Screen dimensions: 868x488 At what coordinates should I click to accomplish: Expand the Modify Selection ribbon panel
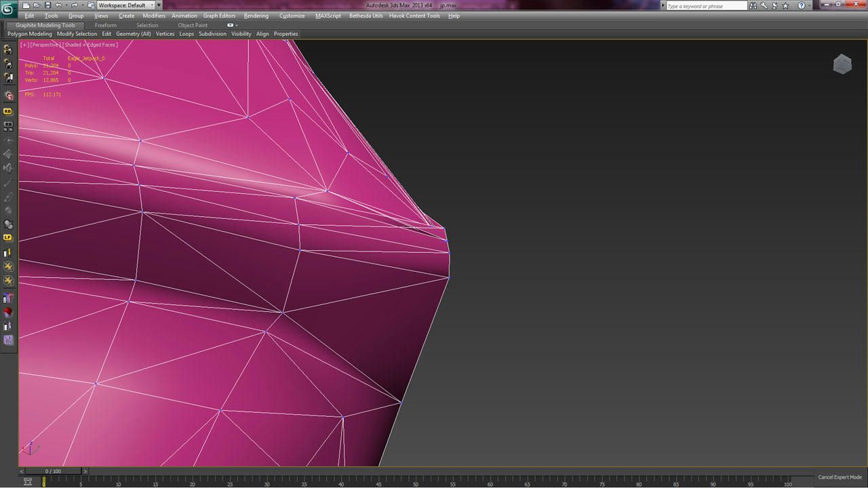click(x=77, y=34)
